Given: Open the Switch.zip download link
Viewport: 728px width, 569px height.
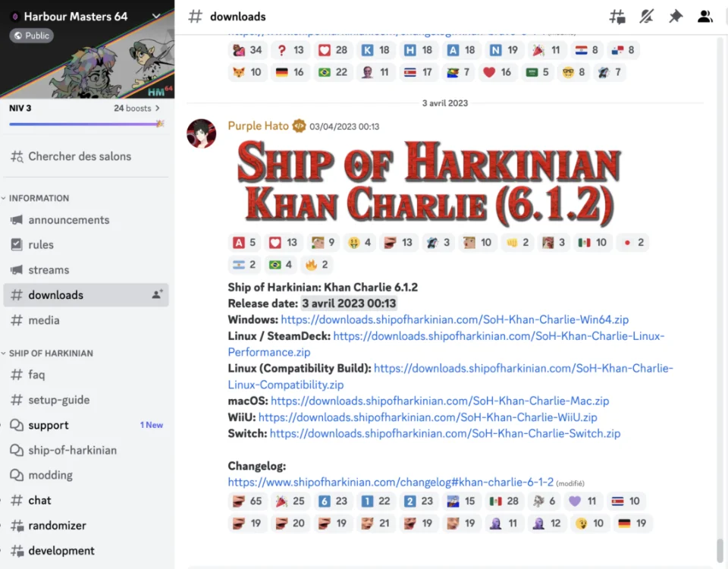Looking at the screenshot, I should coord(445,433).
